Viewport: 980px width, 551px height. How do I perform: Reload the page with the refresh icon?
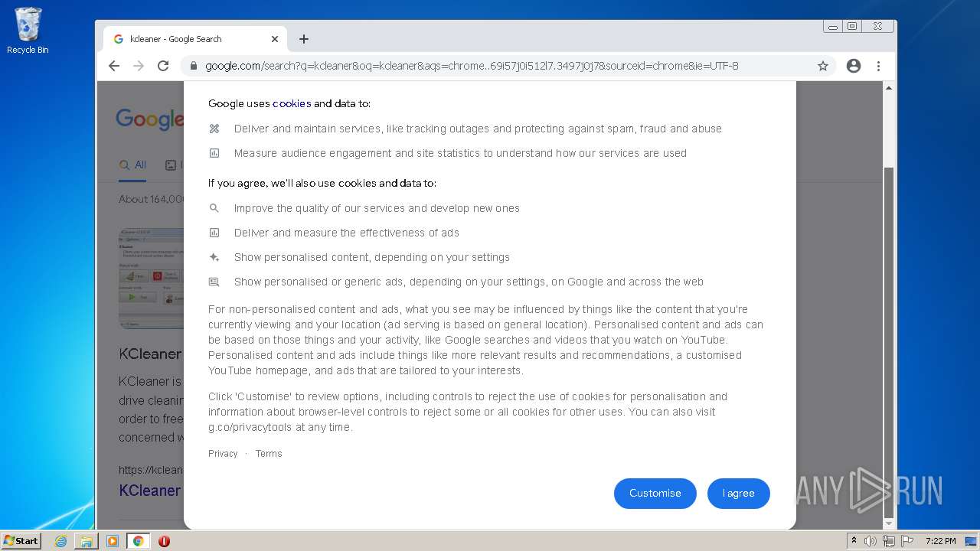[x=163, y=66]
